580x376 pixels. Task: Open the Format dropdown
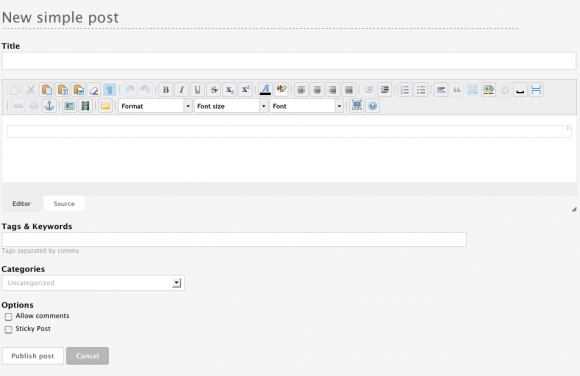(155, 106)
